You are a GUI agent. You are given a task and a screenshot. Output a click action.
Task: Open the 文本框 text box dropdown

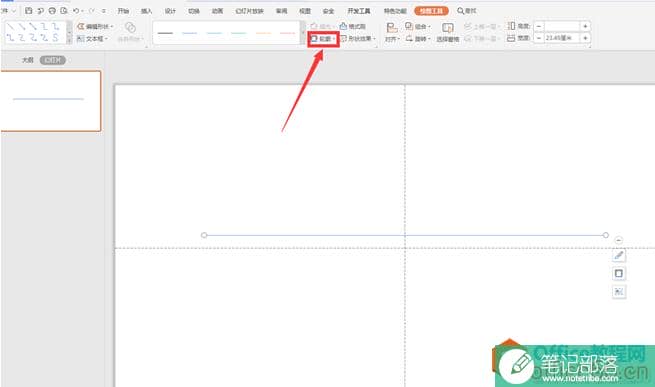pyautogui.click(x=92, y=38)
